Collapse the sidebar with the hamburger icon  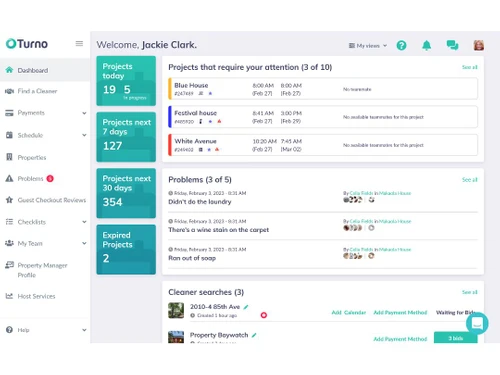pyautogui.click(x=79, y=44)
